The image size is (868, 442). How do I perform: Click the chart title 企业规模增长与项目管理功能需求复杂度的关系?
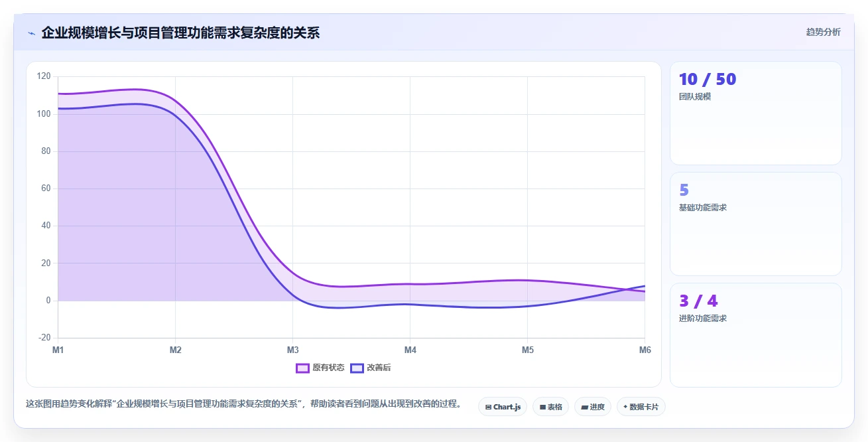tap(180, 33)
